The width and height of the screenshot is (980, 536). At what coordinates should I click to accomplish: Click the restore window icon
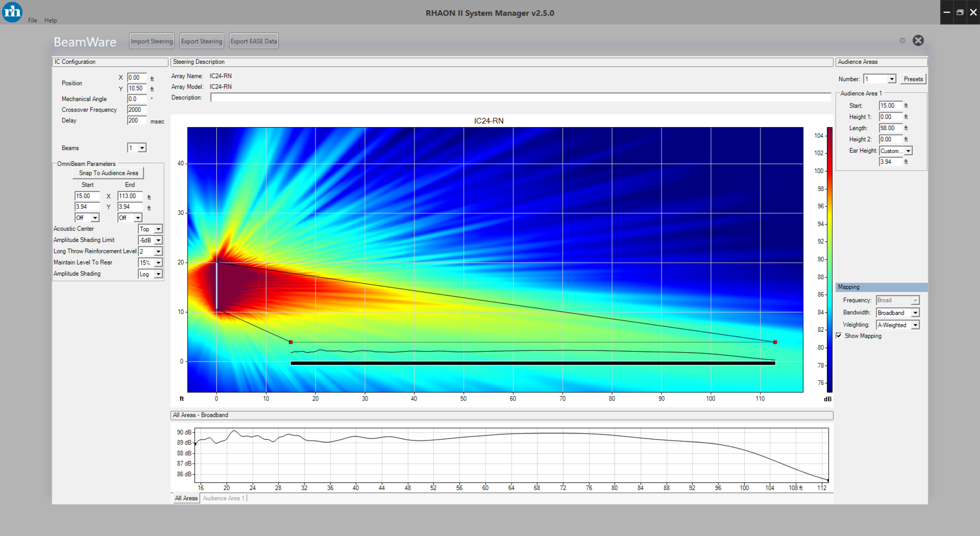[x=960, y=12]
